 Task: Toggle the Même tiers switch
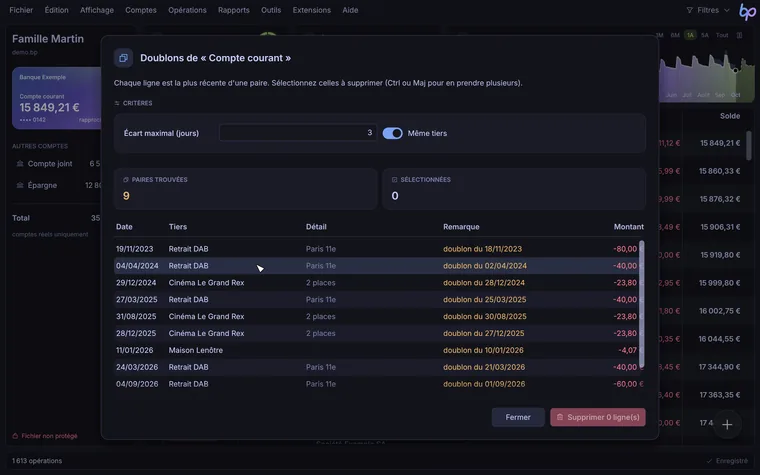pos(392,133)
